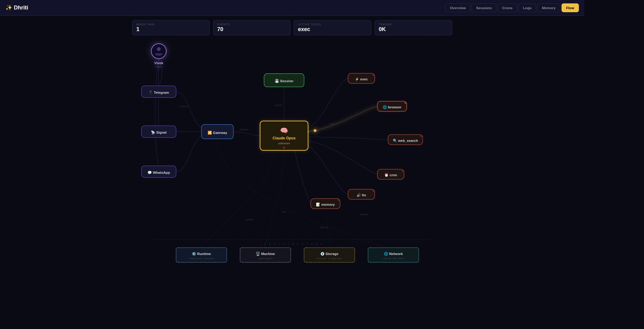Click the Gateway node

tap(217, 132)
